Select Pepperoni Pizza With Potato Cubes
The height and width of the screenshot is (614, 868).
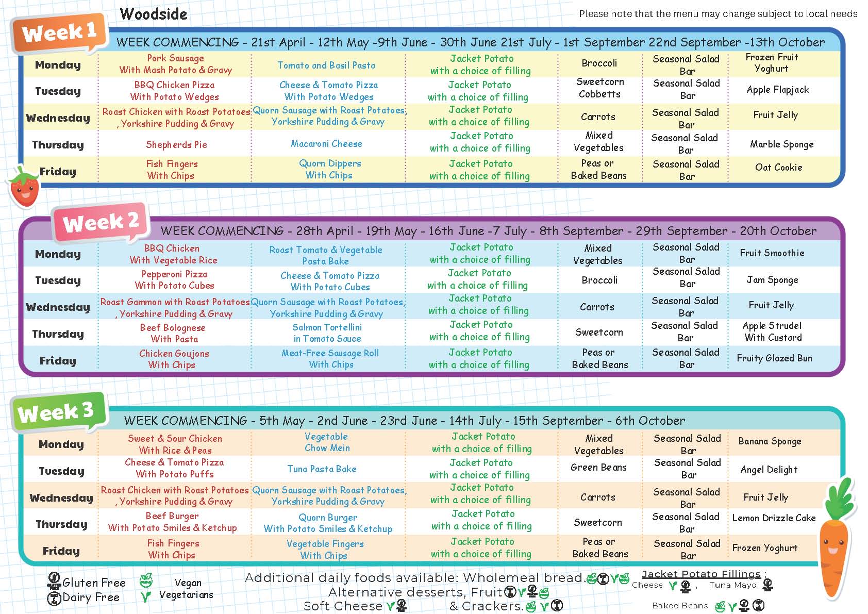(x=174, y=280)
